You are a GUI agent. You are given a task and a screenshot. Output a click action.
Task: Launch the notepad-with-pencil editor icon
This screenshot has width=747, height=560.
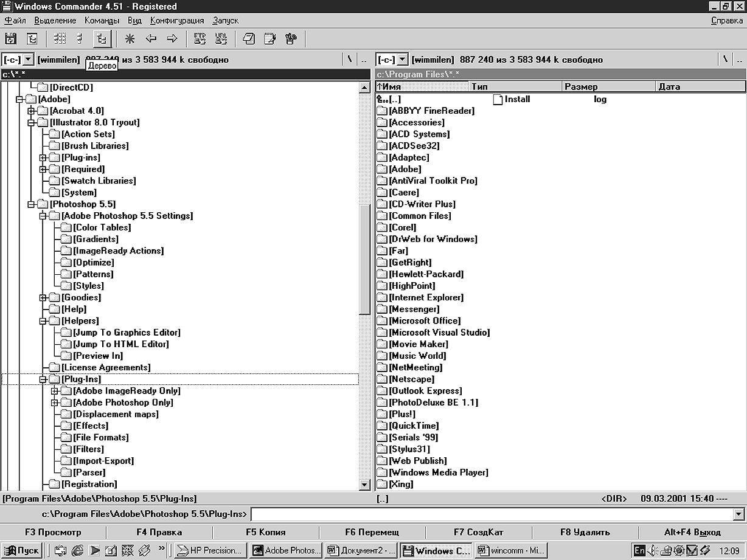pyautogui.click(x=269, y=39)
